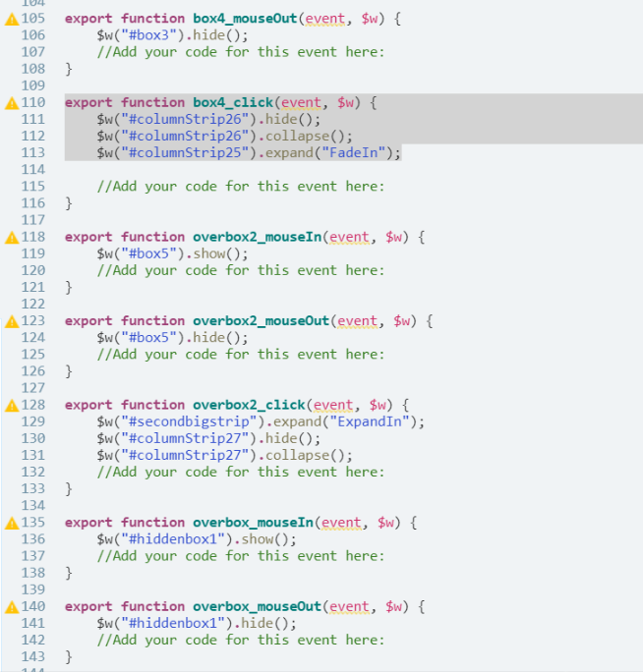
Task: Click line number 114 in the gutter
Action: (33, 170)
